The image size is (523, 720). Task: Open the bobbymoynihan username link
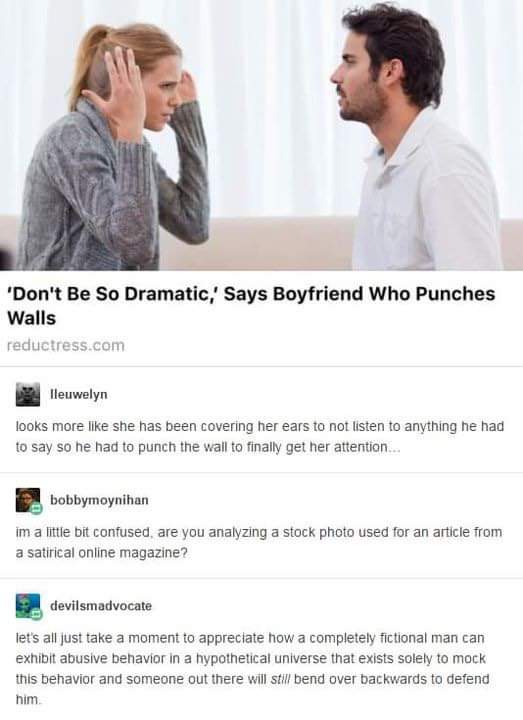99,500
